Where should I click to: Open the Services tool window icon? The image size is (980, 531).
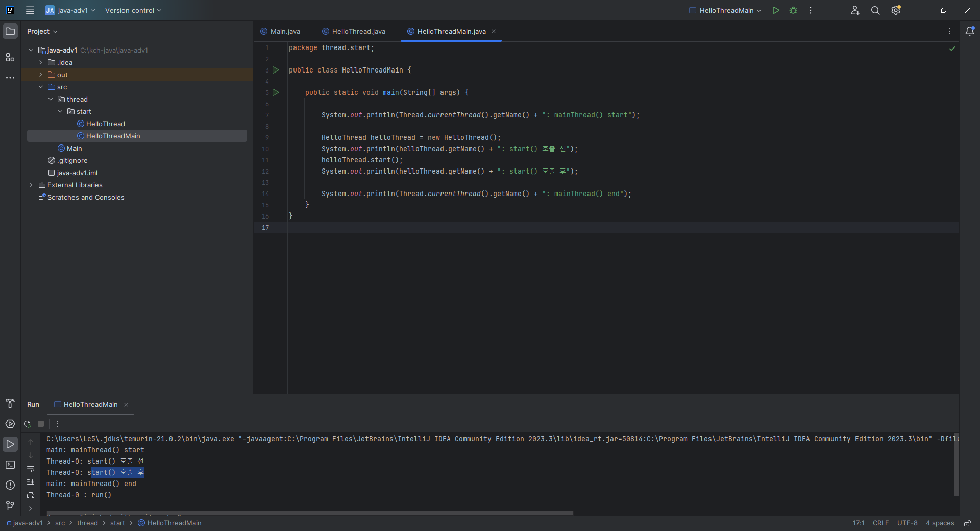click(10, 424)
